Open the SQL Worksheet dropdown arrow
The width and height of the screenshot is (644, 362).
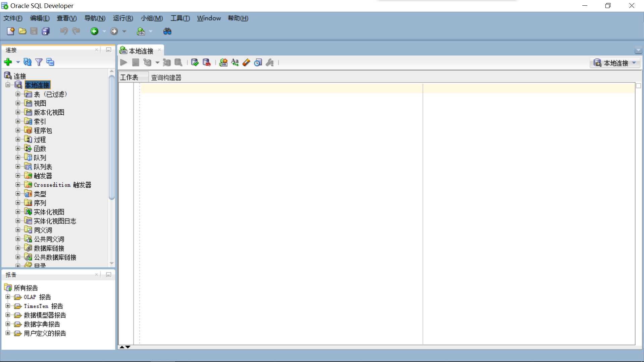151,31
